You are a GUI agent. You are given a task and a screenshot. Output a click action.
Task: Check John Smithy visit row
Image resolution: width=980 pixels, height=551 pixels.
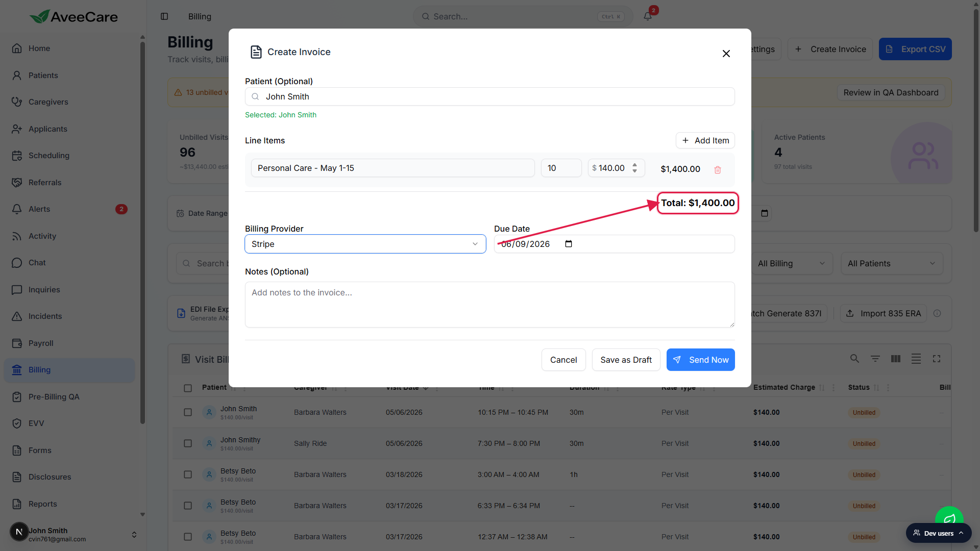point(188,443)
